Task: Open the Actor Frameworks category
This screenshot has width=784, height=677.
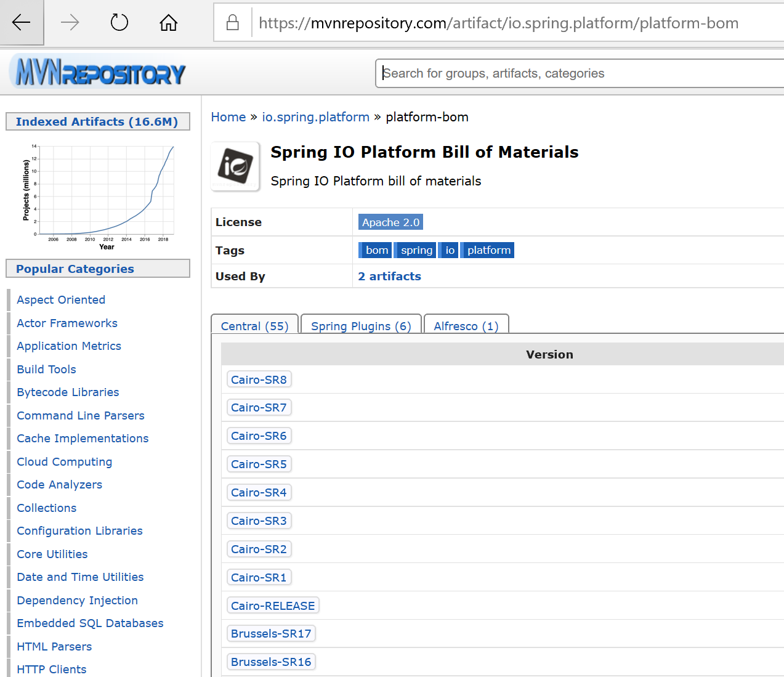Action: (67, 323)
